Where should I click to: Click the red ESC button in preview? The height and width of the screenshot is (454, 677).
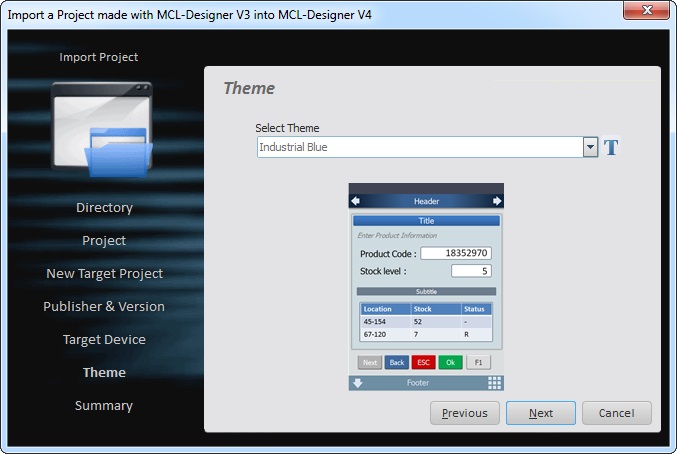click(423, 362)
